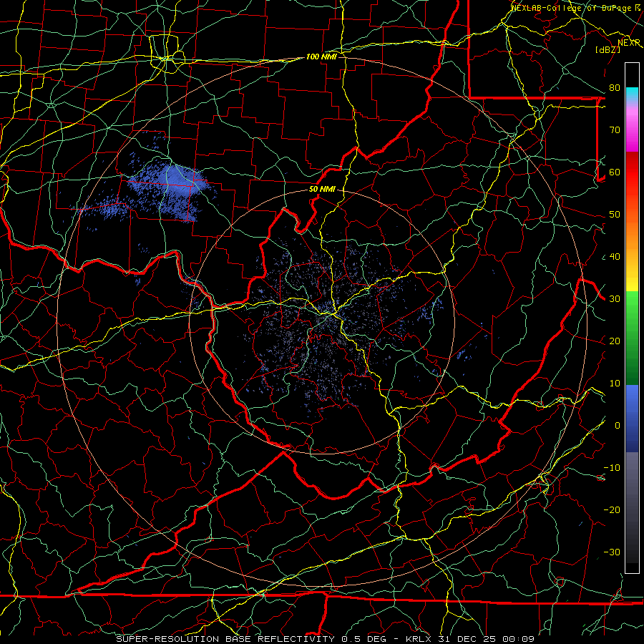Click the 60 value on dBZ scale
The width and height of the screenshot is (644, 644).
coord(615,172)
